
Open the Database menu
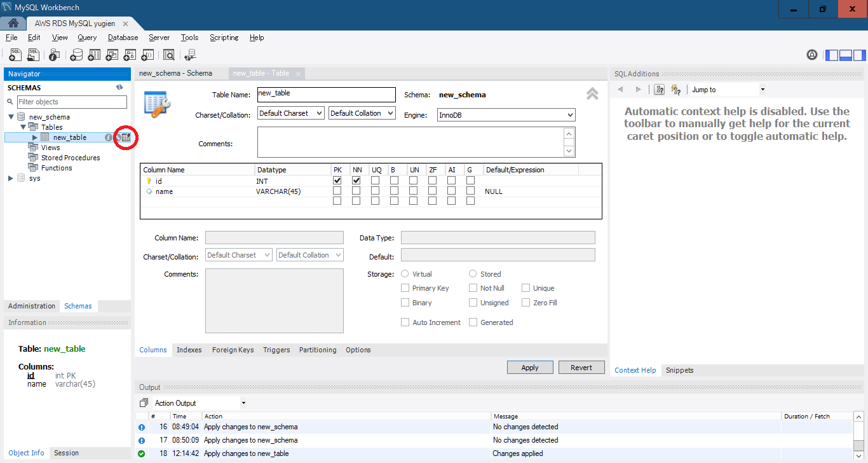pyautogui.click(x=123, y=38)
